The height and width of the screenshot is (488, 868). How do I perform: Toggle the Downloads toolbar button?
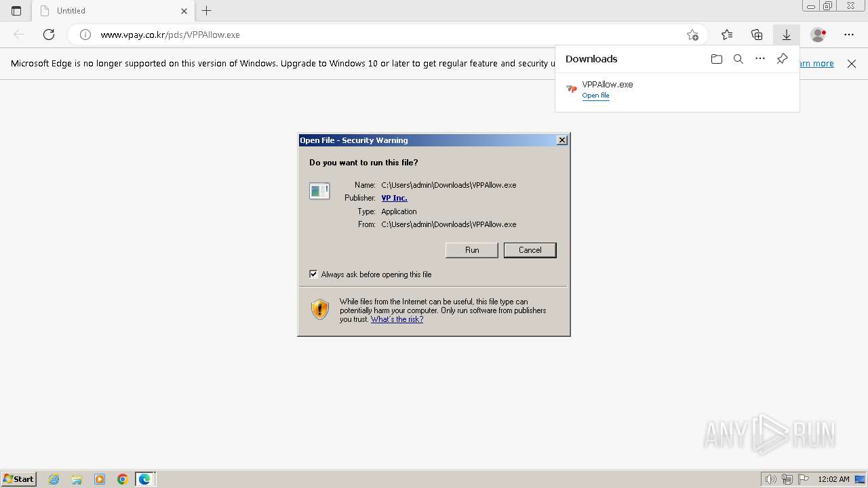point(787,35)
